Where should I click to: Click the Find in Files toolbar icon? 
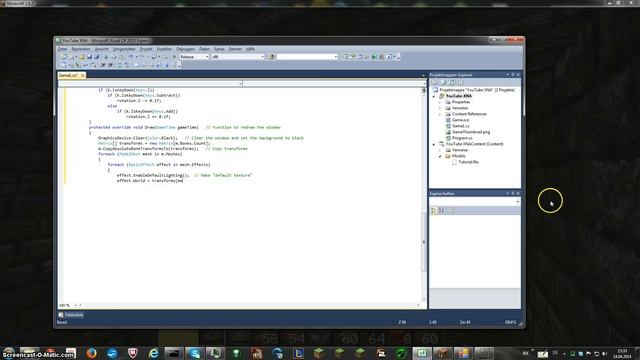271,57
